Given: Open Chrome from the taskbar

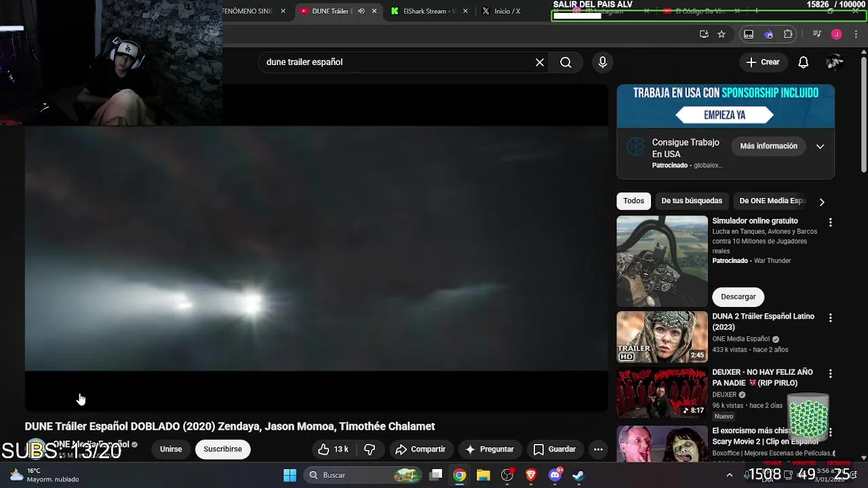Looking at the screenshot, I should coord(460,475).
